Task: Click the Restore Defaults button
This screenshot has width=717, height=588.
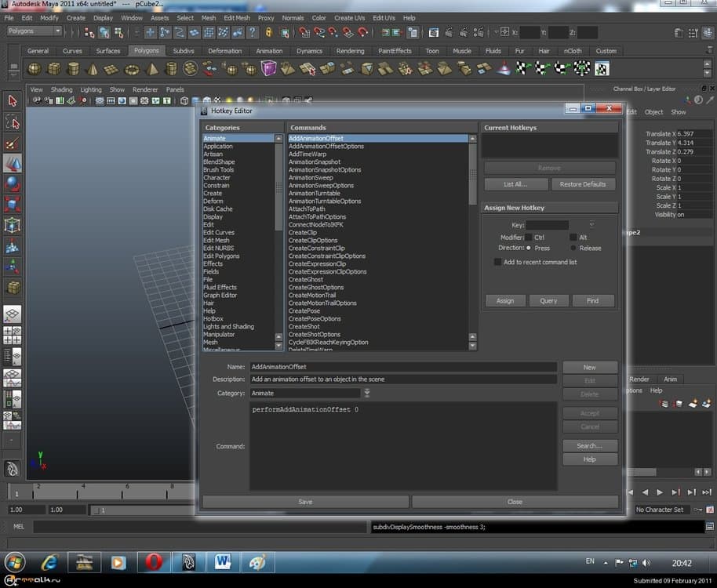Action: pyautogui.click(x=583, y=184)
